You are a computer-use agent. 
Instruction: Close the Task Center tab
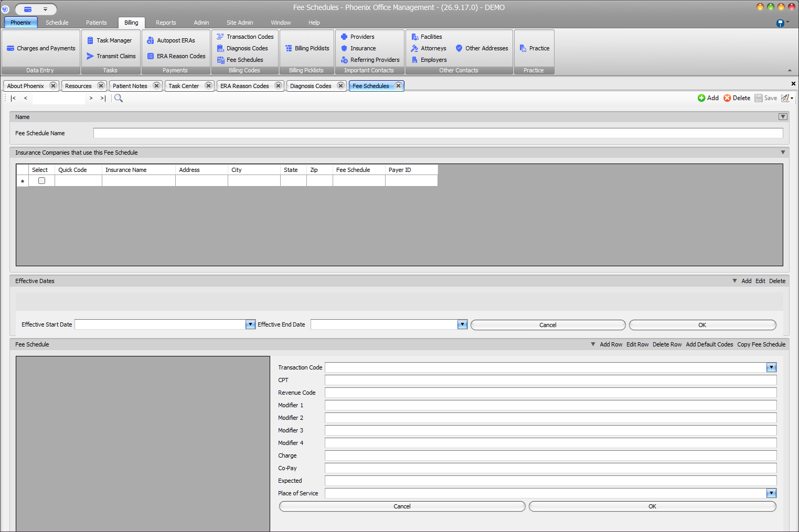click(208, 85)
